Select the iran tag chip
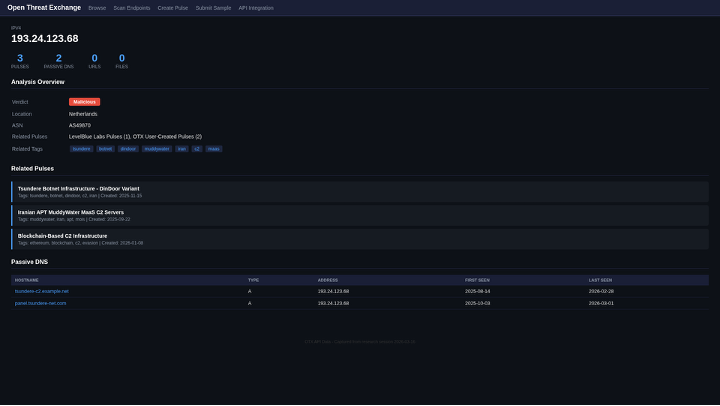The image size is (720, 406). (181, 148)
